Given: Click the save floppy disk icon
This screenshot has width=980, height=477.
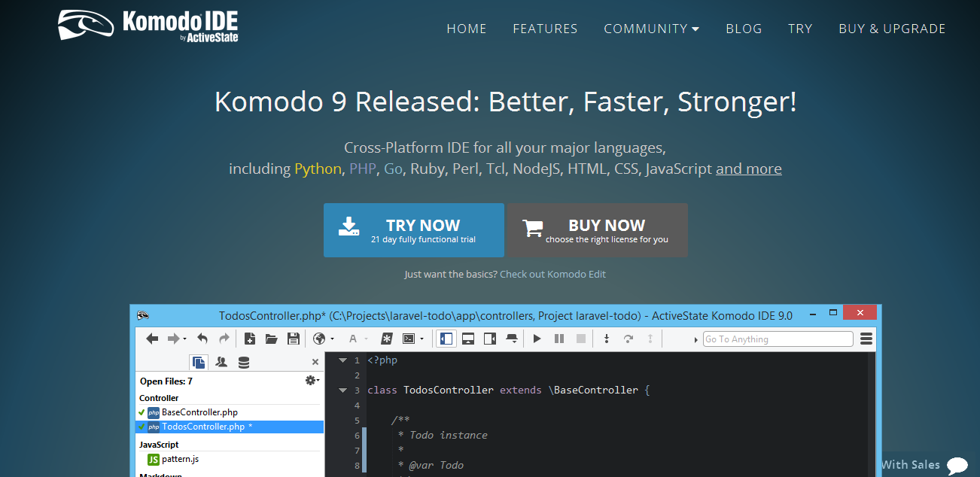Looking at the screenshot, I should [x=294, y=339].
